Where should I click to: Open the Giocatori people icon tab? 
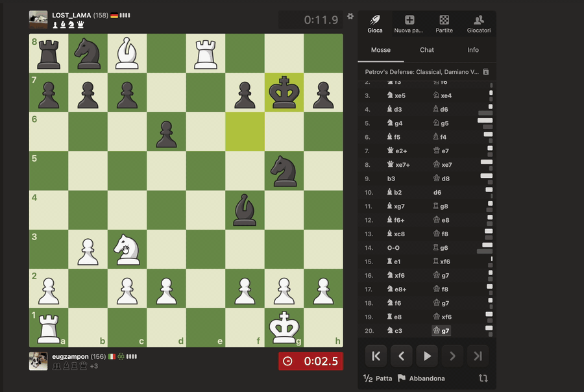[479, 24]
